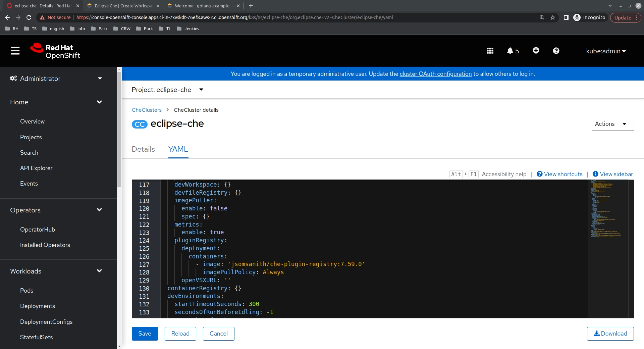Open the kube:admin user menu

tap(605, 51)
